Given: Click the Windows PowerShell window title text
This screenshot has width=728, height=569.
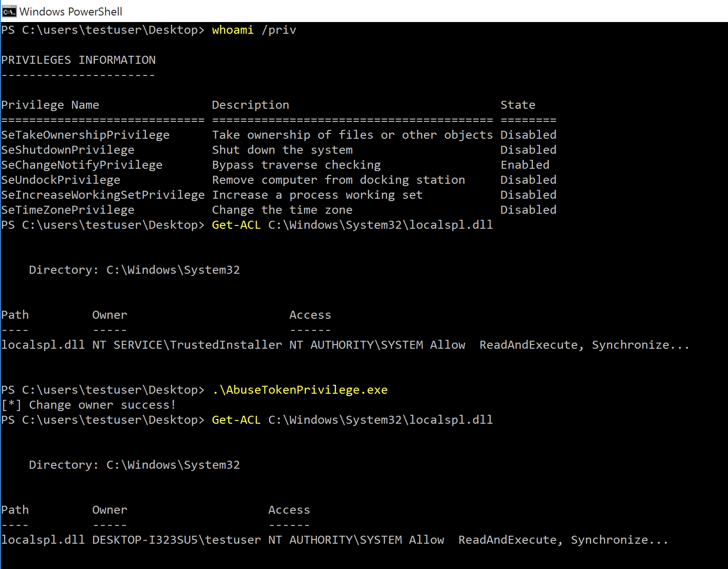Looking at the screenshot, I should (x=71, y=11).
